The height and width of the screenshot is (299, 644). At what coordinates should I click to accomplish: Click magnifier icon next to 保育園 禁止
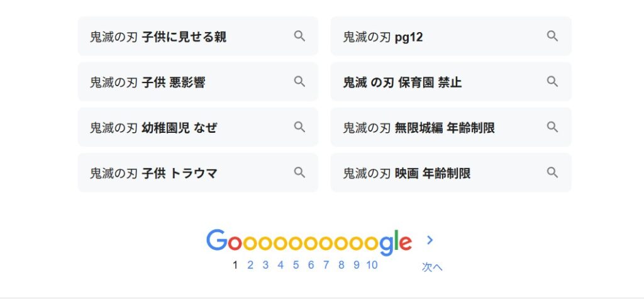click(x=552, y=81)
